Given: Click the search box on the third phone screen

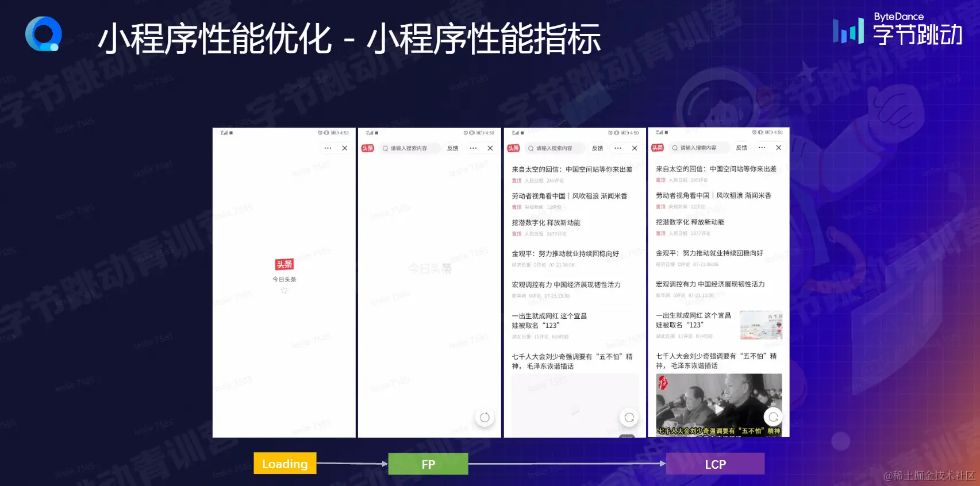Looking at the screenshot, I should [x=555, y=148].
